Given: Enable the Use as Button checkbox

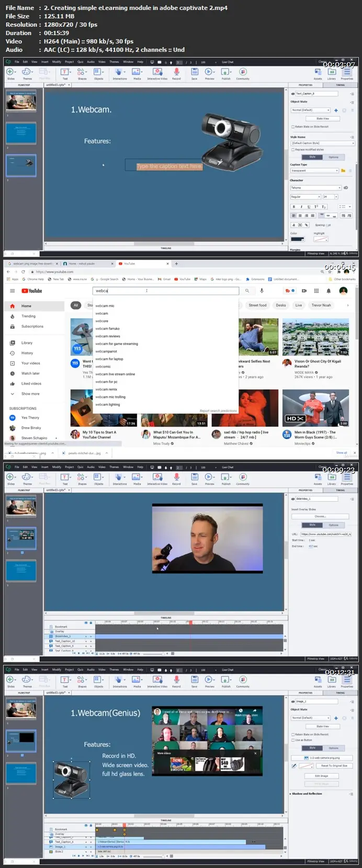Looking at the screenshot, I should pyautogui.click(x=292, y=740).
